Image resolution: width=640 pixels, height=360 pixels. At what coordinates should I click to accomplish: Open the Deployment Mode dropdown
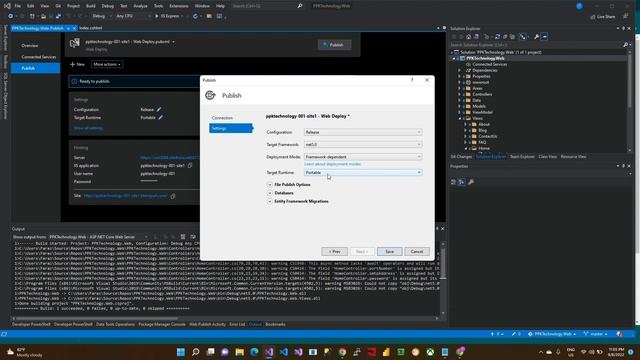click(363, 157)
